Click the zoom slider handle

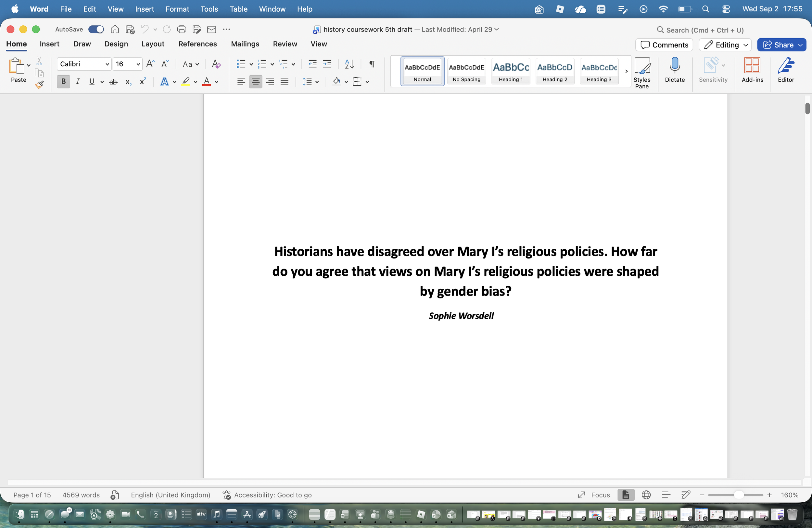(738, 495)
